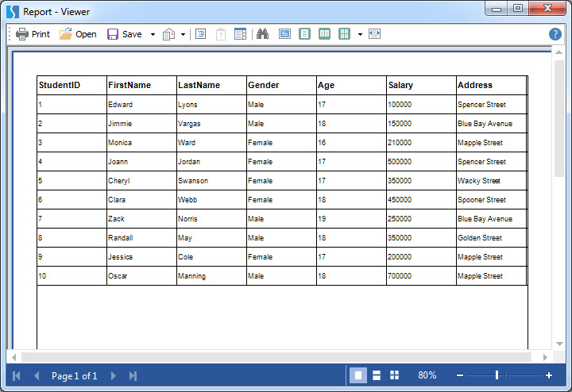Select the multiple pages view icon

(344, 34)
